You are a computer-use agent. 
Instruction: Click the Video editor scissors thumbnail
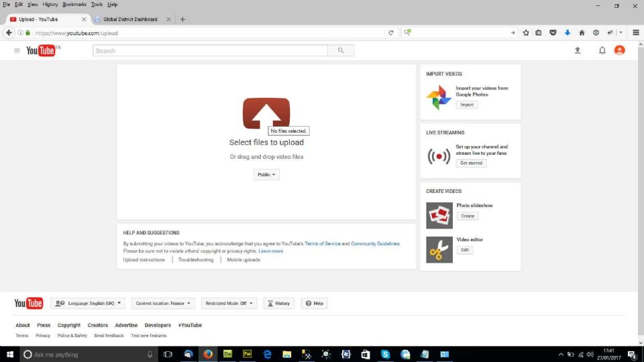[439, 249]
